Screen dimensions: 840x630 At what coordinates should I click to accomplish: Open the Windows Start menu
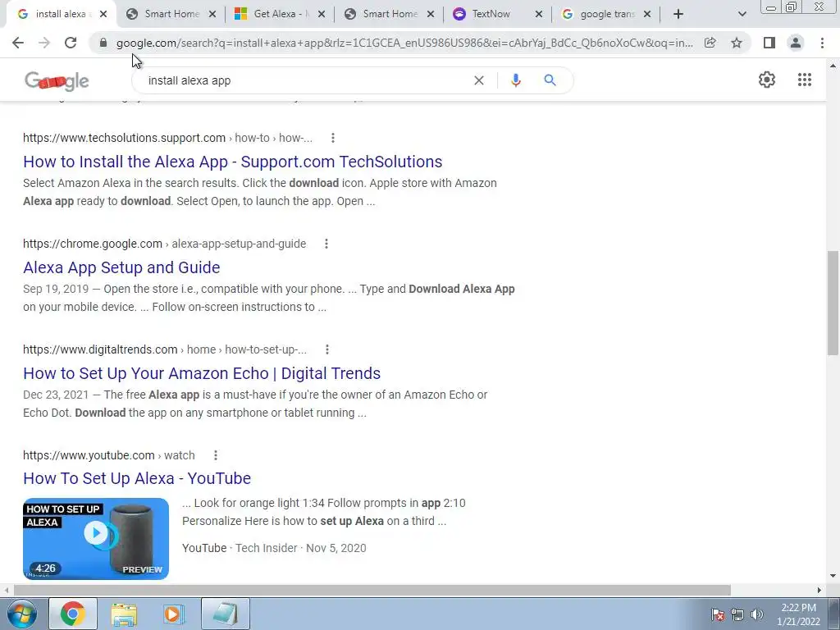21,614
